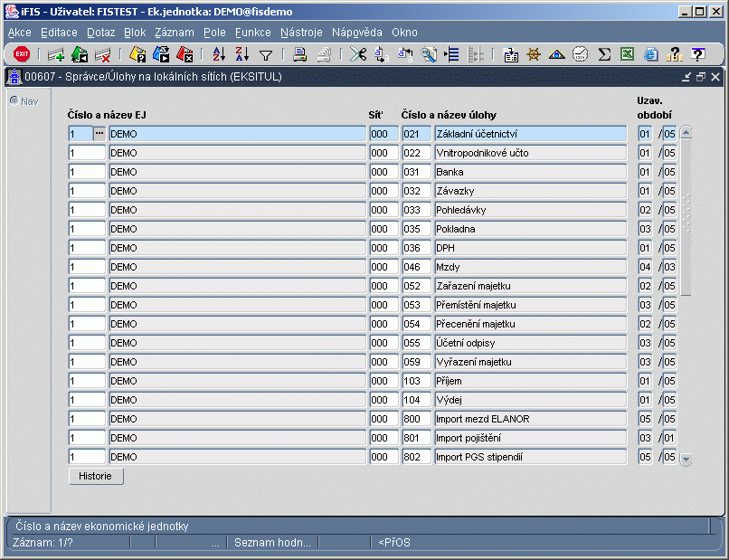Open the Blok menu

point(135,33)
